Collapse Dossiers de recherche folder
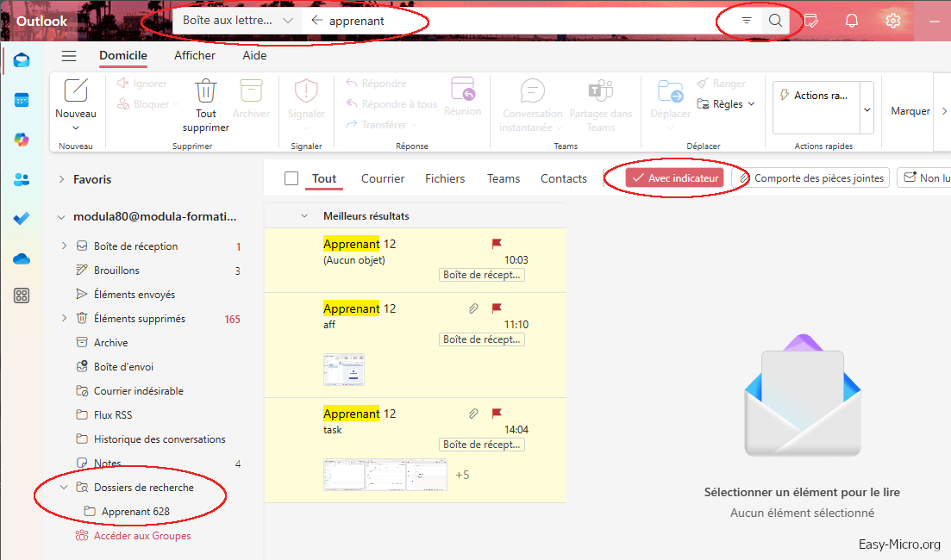 [65, 488]
